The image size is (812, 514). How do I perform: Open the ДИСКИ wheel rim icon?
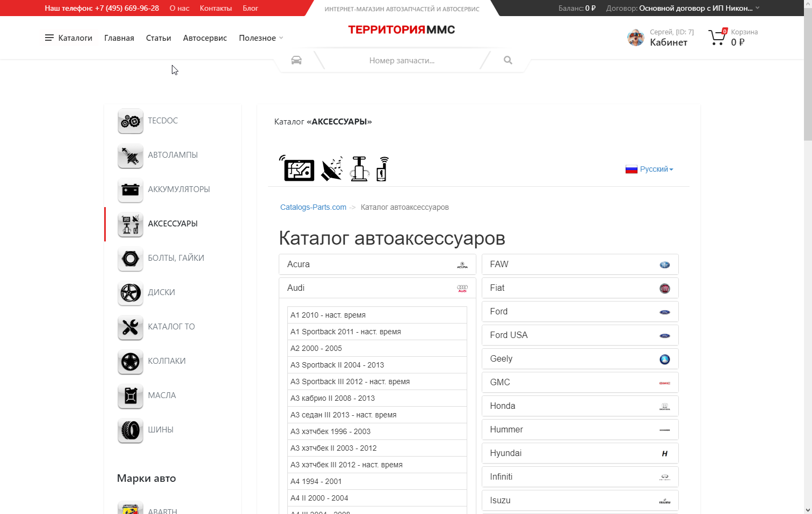coord(130,293)
